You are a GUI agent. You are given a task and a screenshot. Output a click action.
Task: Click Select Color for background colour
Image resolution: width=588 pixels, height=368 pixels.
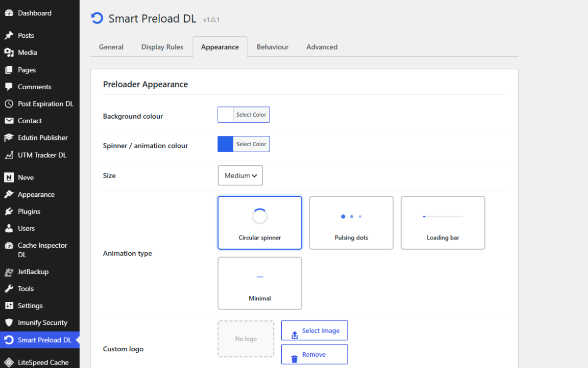[251, 115]
